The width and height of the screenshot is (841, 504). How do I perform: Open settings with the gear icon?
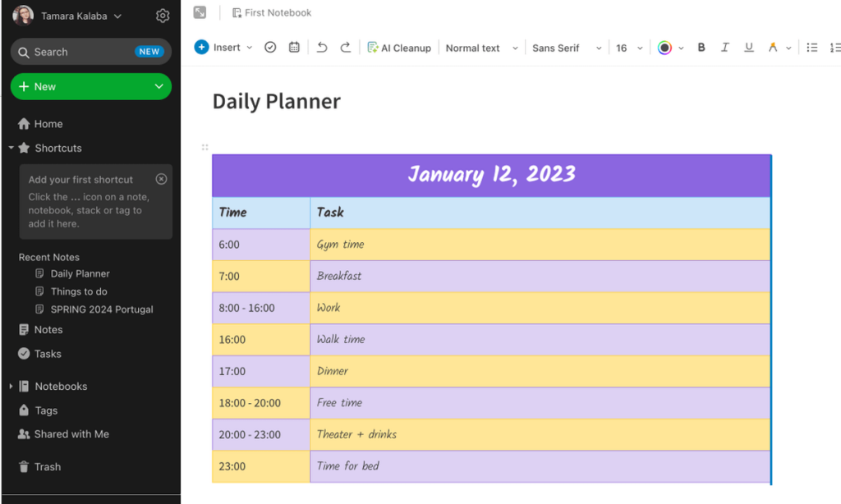click(163, 16)
